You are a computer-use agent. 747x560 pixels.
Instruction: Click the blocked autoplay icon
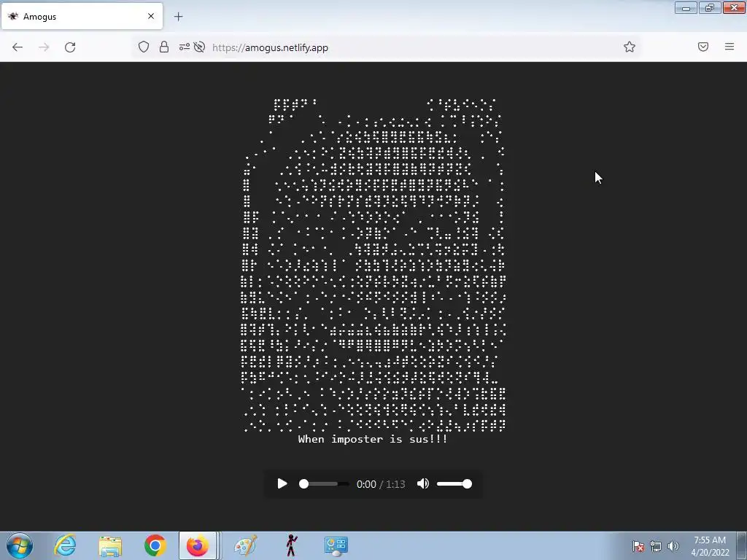(200, 47)
